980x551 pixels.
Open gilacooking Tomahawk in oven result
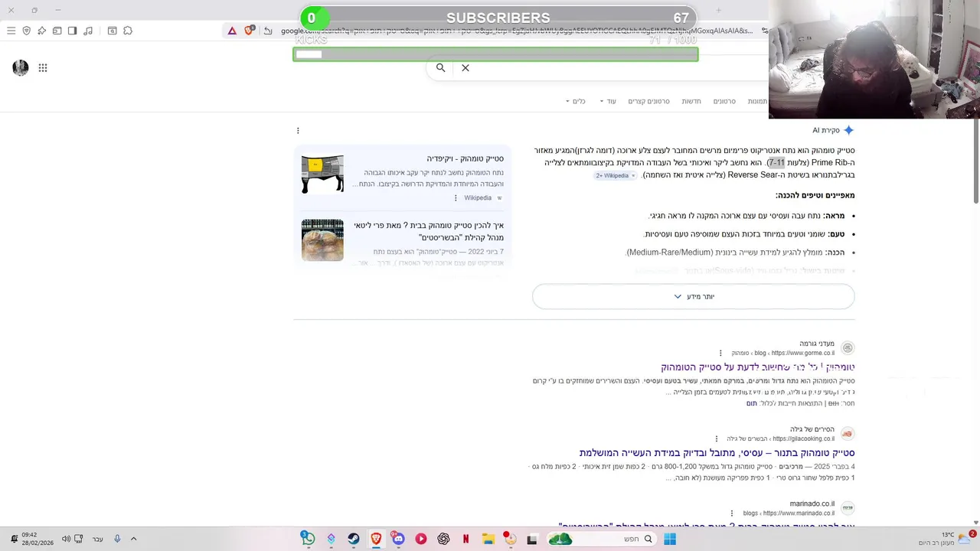point(717,453)
